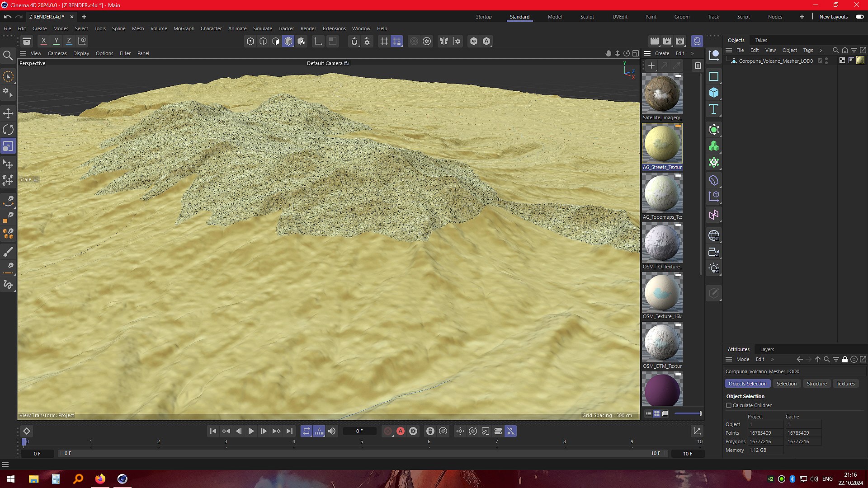Play the animation forward
Viewport: 868px width, 488px height.
point(251,431)
